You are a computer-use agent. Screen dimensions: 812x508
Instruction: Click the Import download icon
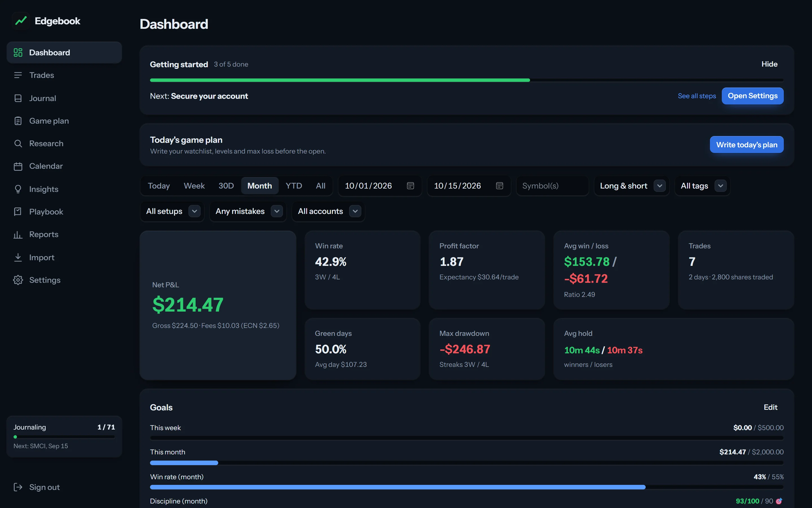coord(18,257)
